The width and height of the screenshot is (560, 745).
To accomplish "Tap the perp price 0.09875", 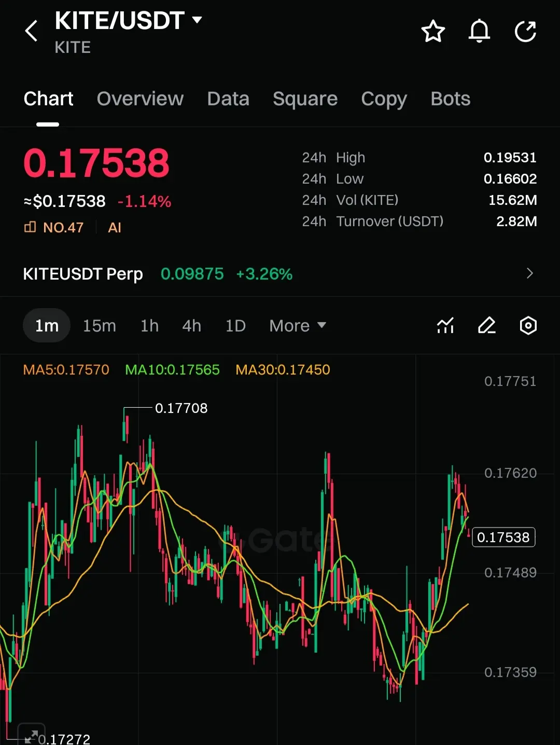I will (x=192, y=273).
